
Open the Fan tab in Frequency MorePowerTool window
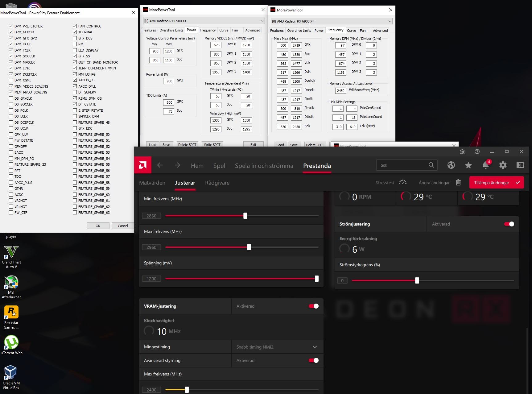[363, 31]
